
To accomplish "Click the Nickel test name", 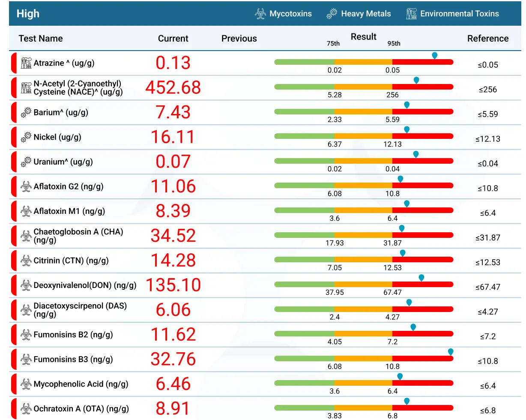I will [57, 137].
